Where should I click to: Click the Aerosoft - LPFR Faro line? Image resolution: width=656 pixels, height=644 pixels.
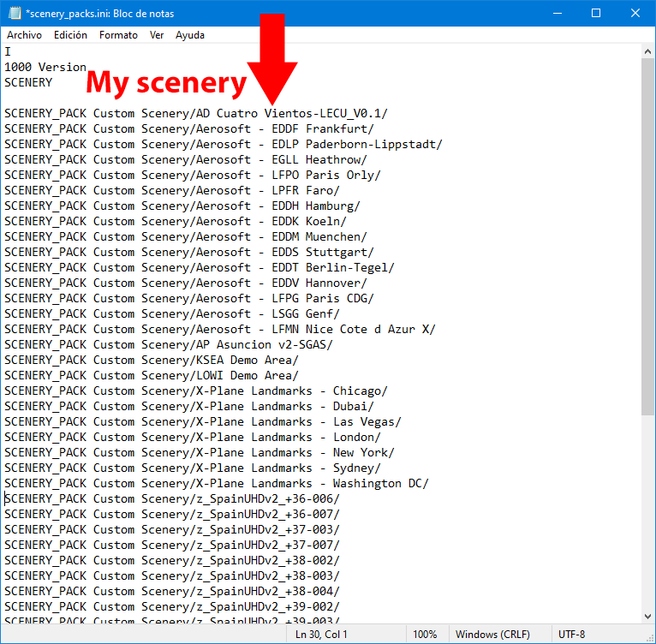tap(172, 191)
